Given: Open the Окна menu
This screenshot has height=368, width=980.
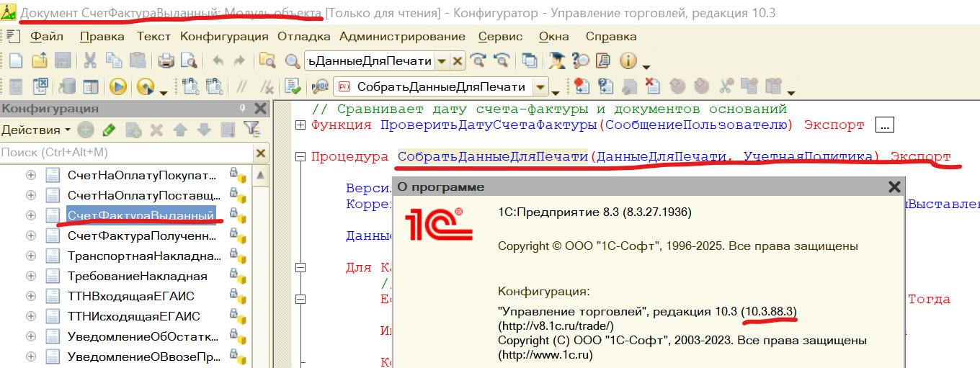Looking at the screenshot, I should point(553,37).
